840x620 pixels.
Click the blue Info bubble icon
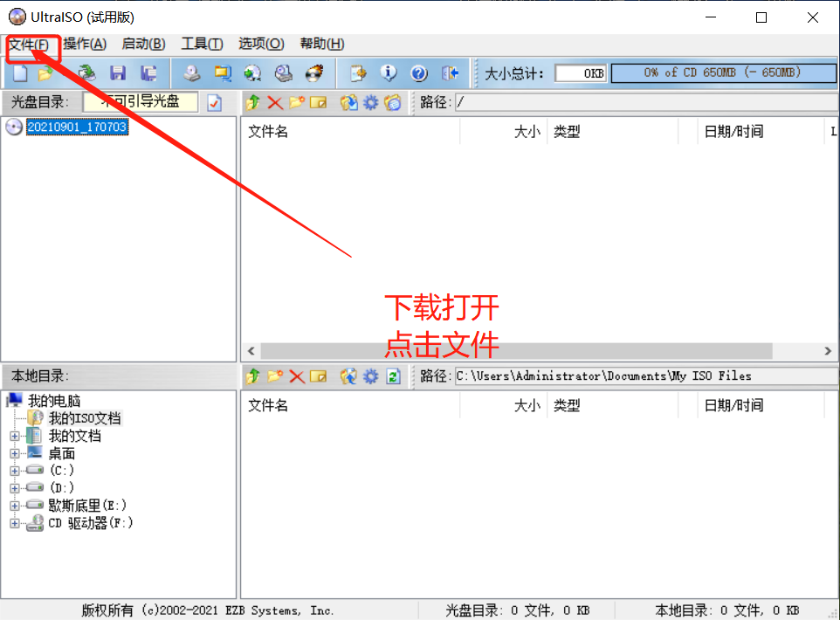pyautogui.click(x=389, y=72)
